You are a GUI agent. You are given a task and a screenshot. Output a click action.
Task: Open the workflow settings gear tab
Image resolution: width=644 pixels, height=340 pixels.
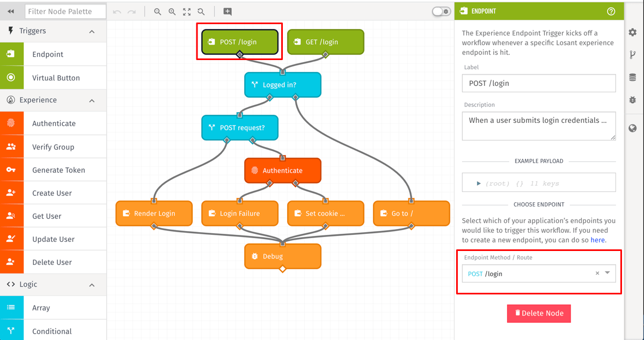click(x=633, y=32)
